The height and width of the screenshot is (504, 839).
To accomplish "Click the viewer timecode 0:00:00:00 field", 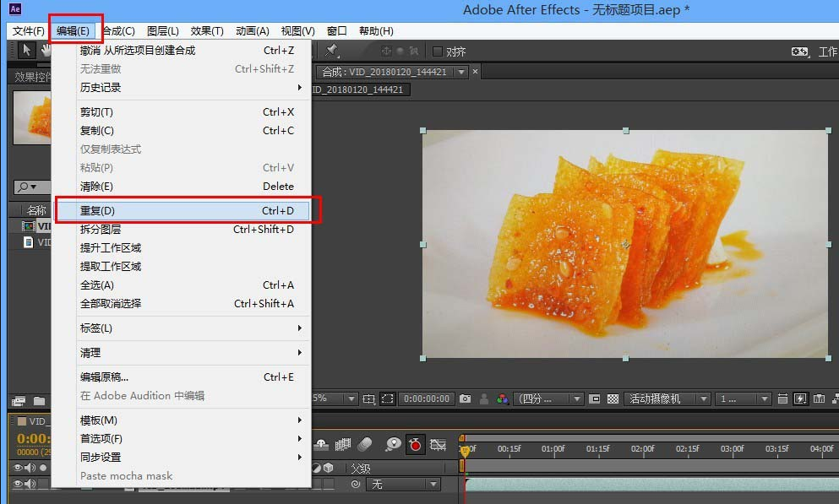I will [426, 398].
